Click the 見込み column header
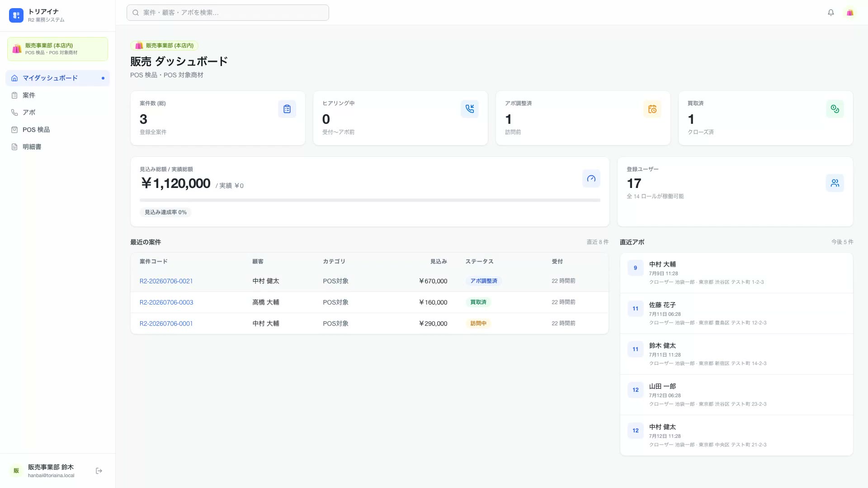This screenshot has height=488, width=868. point(439,262)
